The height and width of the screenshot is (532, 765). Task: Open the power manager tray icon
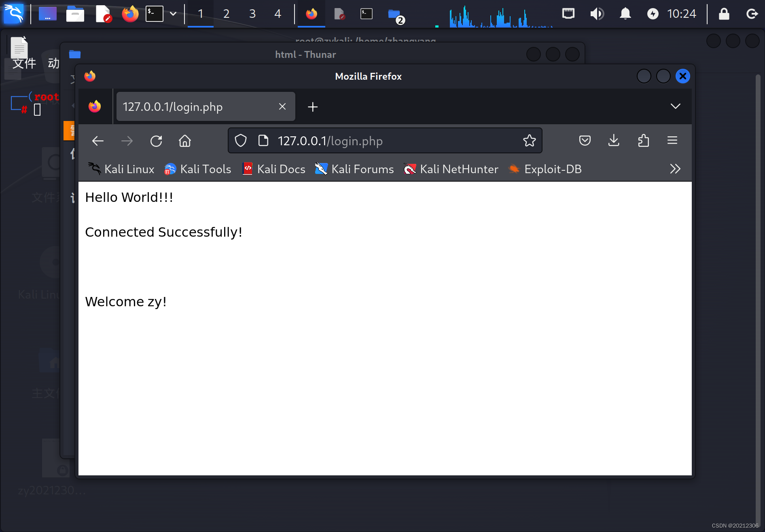pyautogui.click(x=653, y=14)
